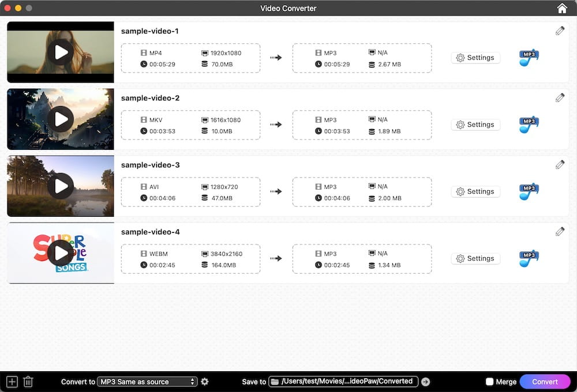Click the pencil edit icon for sample-video-3

tap(560, 164)
